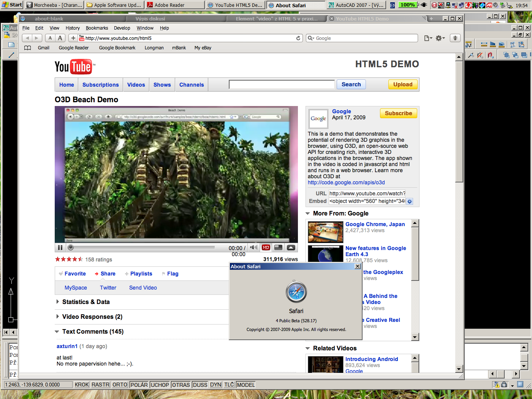Screen dimensions: 532x399
Task: Go forward with Safari's forward arrow
Action: (36, 38)
